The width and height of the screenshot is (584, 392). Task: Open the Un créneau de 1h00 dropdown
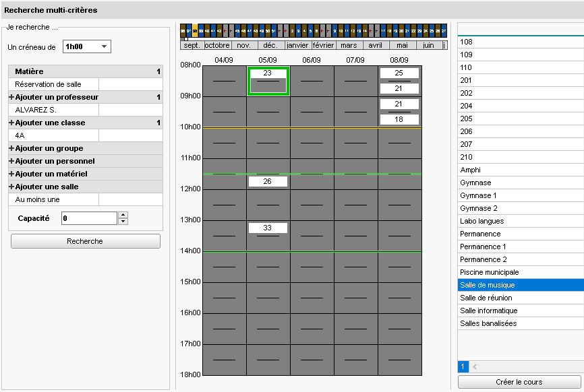pyautogui.click(x=87, y=46)
